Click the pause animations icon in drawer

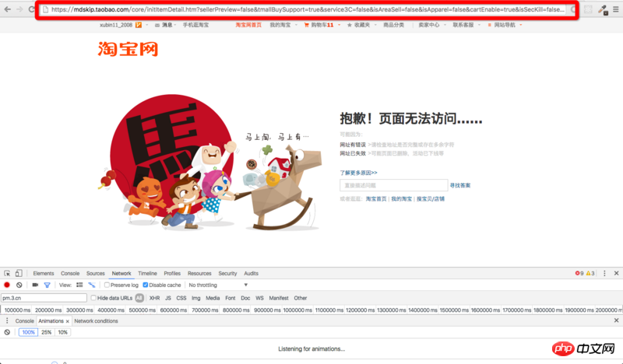tap(7, 332)
